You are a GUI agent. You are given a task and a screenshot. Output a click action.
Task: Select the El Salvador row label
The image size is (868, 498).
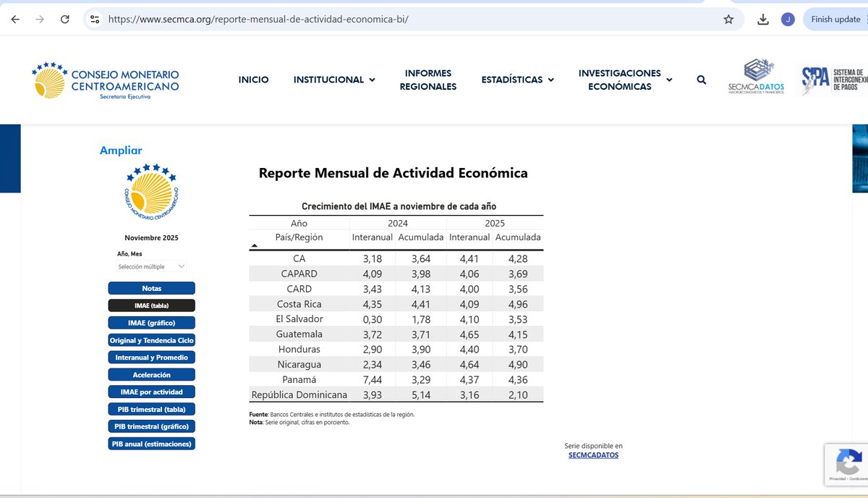coord(299,319)
